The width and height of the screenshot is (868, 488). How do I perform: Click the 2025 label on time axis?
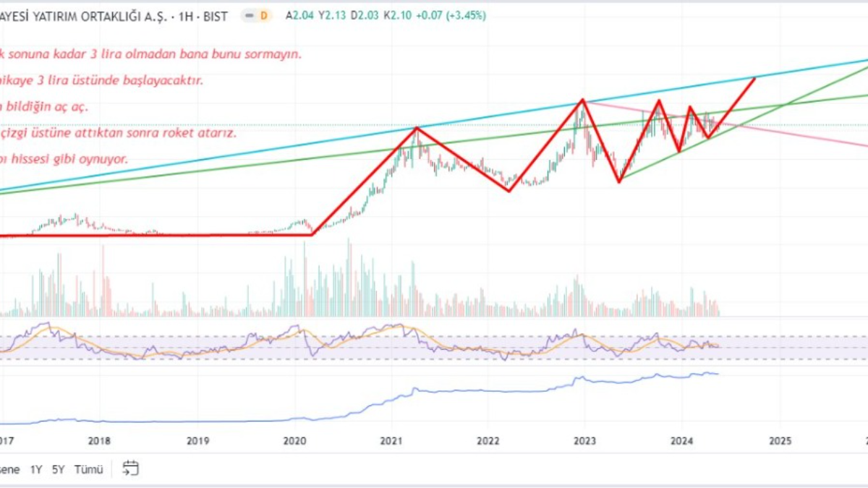[780, 440]
